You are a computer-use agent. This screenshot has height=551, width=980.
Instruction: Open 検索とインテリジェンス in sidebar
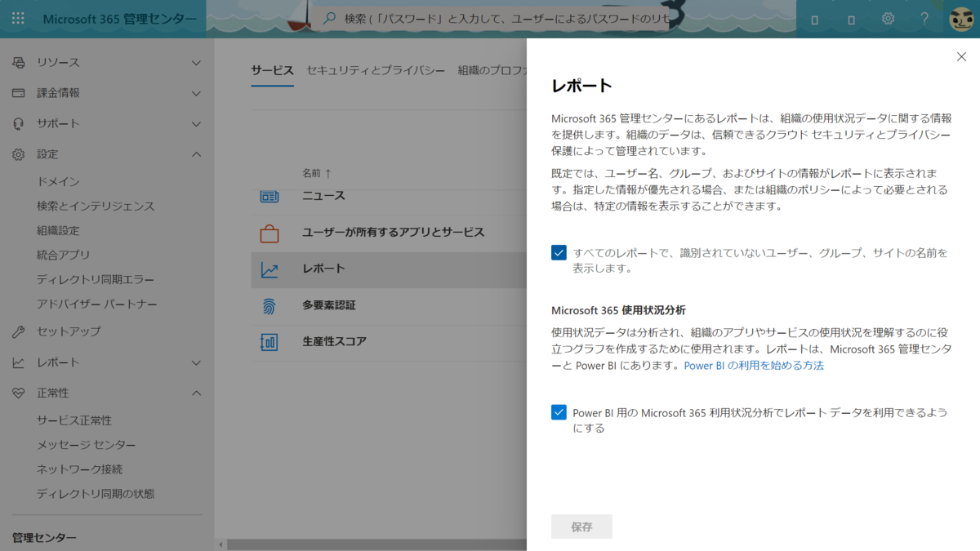[x=96, y=206]
